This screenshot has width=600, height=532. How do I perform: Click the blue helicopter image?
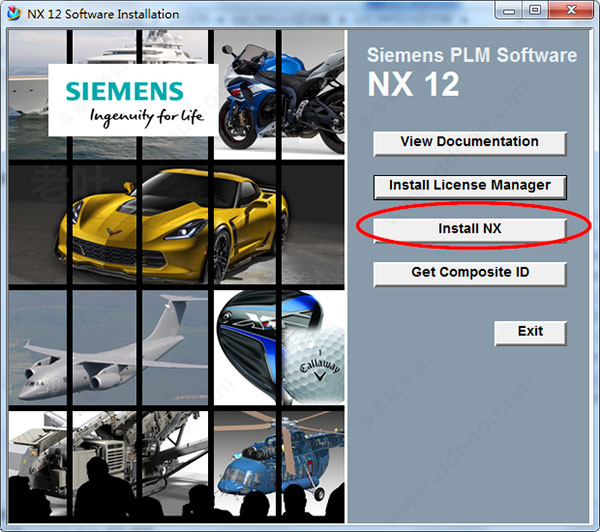[x=279, y=455]
